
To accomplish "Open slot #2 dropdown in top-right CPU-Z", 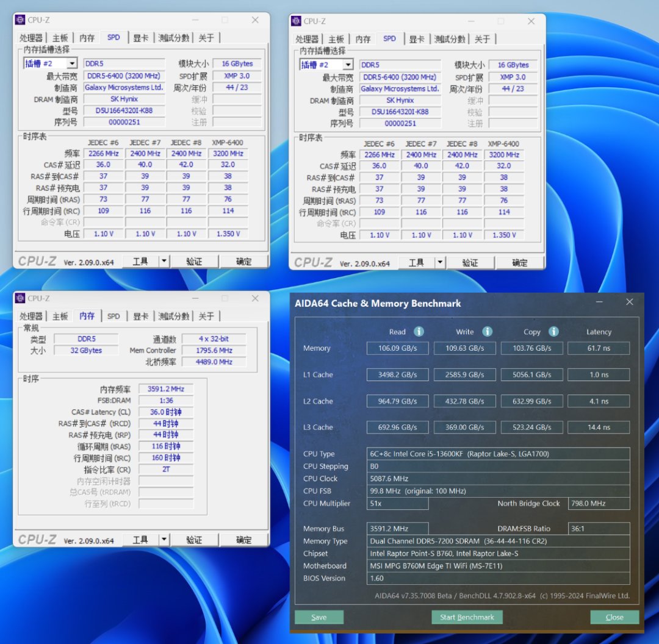I will pyautogui.click(x=348, y=65).
